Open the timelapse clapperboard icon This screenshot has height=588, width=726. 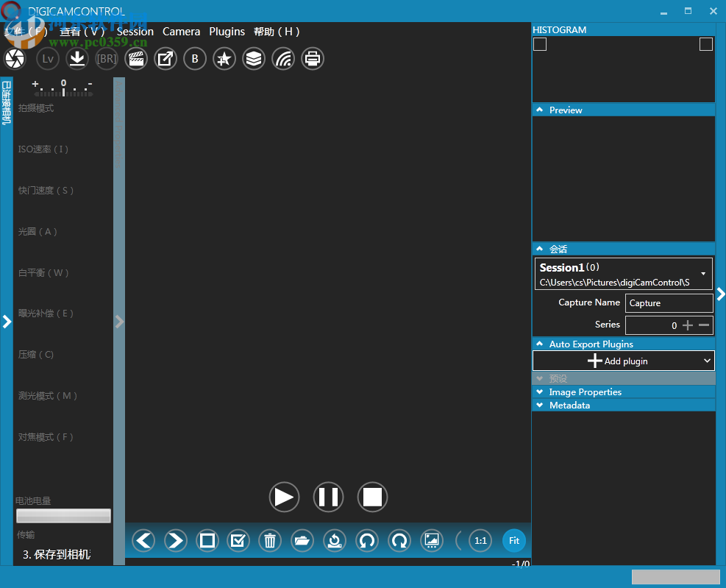136,59
